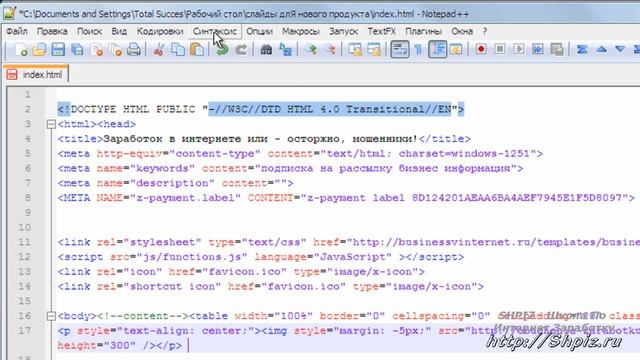Toggle the Show indent guide button
640x360 pixels.
coord(438,50)
